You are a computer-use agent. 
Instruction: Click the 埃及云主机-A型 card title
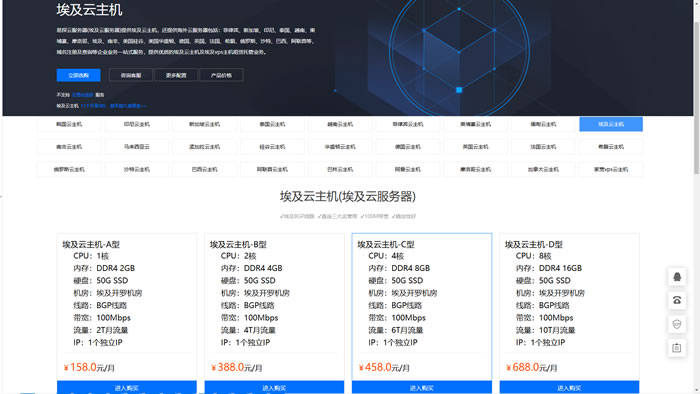pos(91,245)
